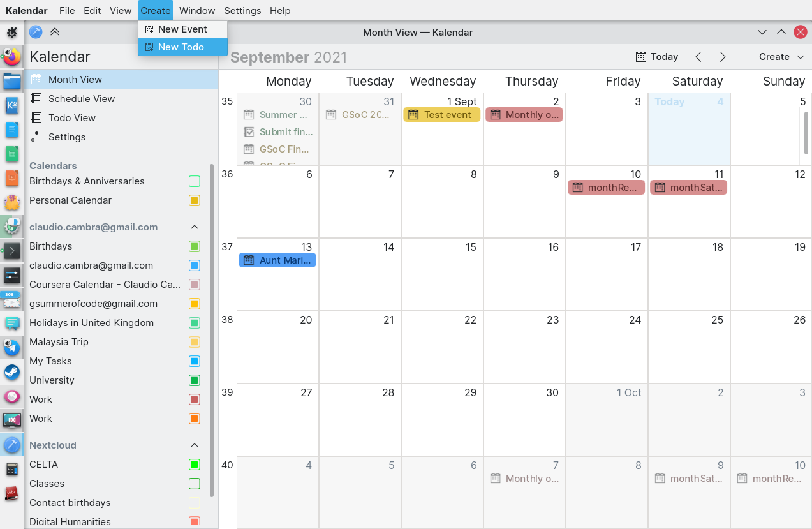Viewport: 812px width, 529px height.
Task: Click the icon on GSoC 20... event on 31st
Action: 331,115
